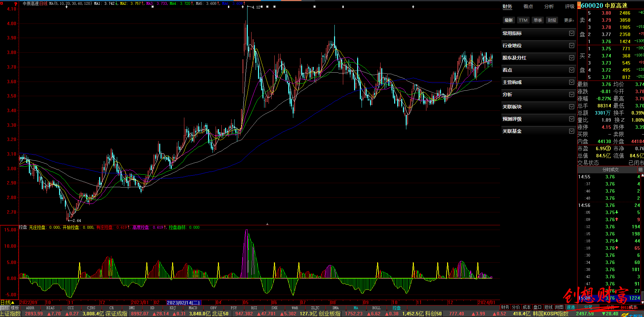The width and height of the screenshot is (644, 317).
Task: Click the 创业板指 ticker in status bar
Action: point(329,314)
